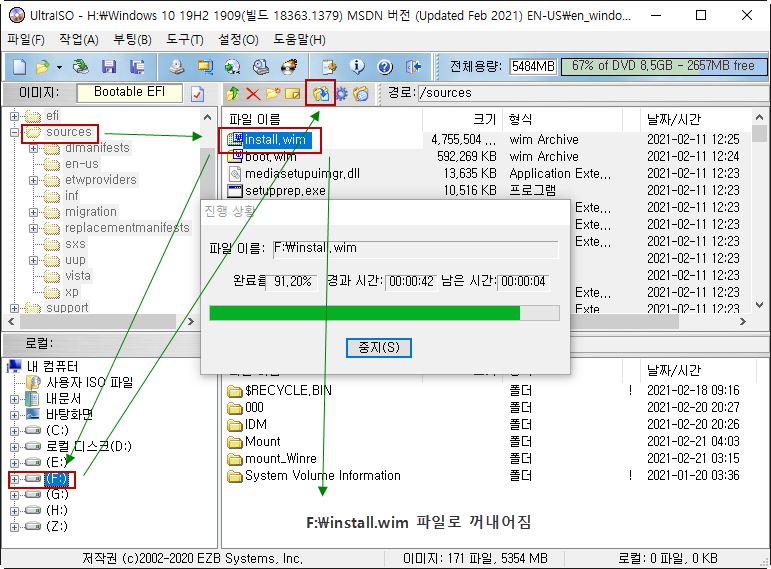Go up one folder with green arrow icon
The image size is (771, 569).
click(233, 93)
